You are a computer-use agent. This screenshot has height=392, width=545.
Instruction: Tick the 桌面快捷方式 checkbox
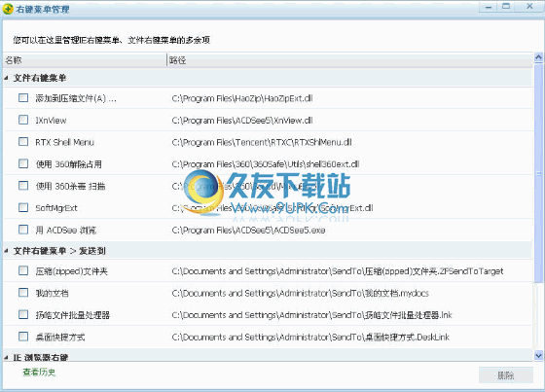pos(23,337)
